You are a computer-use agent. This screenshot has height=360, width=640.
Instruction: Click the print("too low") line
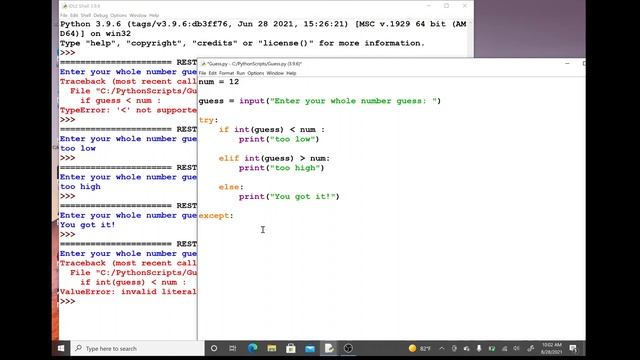pos(279,139)
